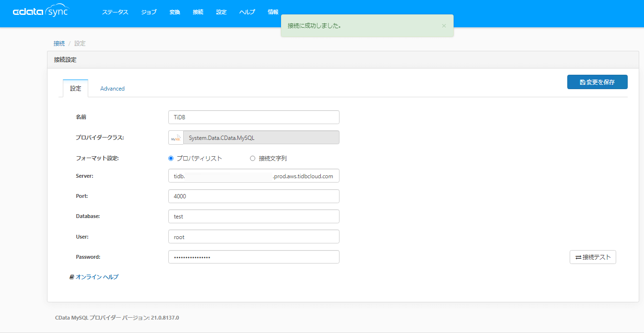Select the 接続文字列 radio option

[x=253, y=159]
